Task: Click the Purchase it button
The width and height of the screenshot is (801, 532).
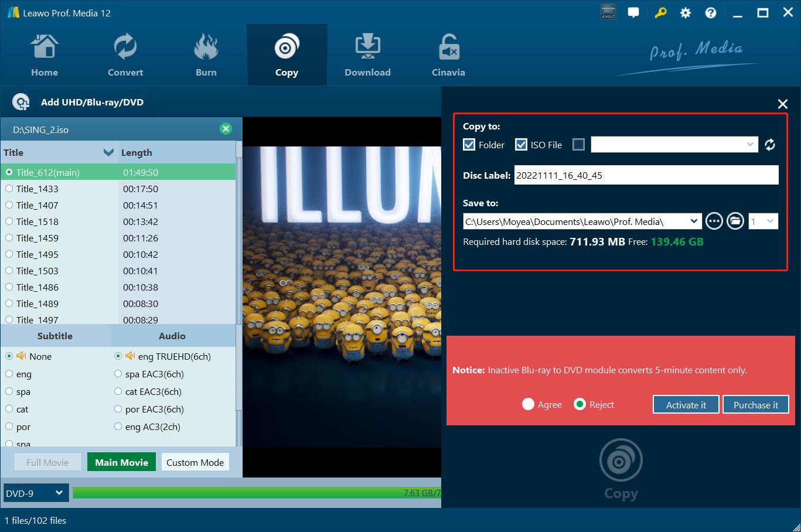Action: click(756, 405)
